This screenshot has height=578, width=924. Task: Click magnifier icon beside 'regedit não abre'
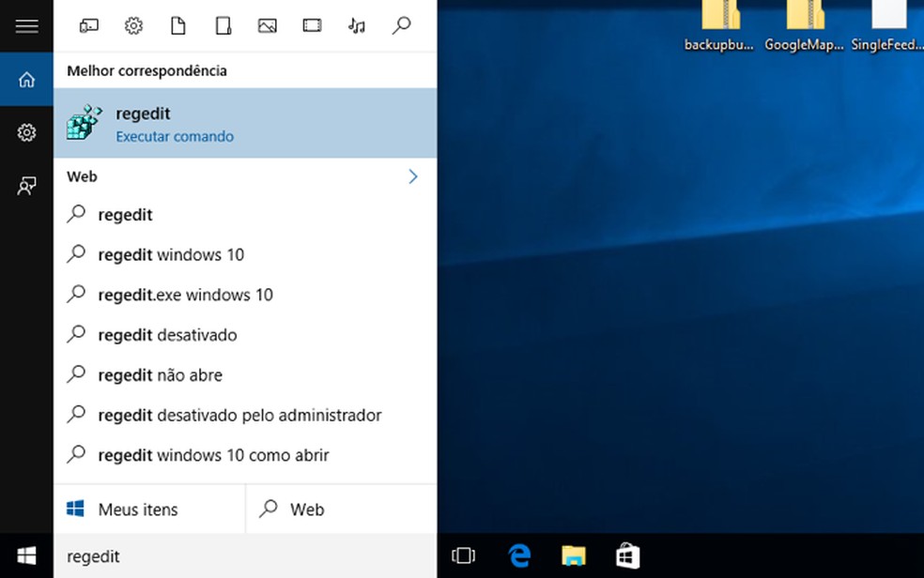[x=77, y=374]
